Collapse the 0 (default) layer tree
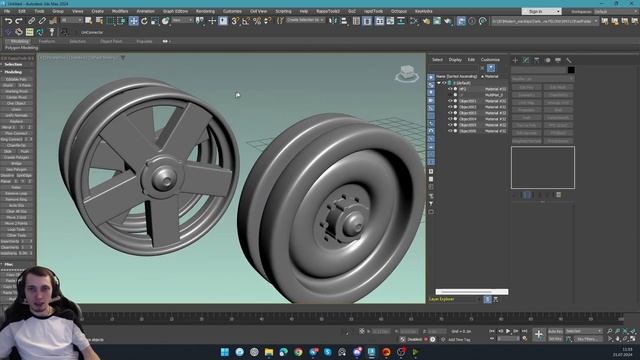The height and width of the screenshot is (360, 640). point(439,83)
